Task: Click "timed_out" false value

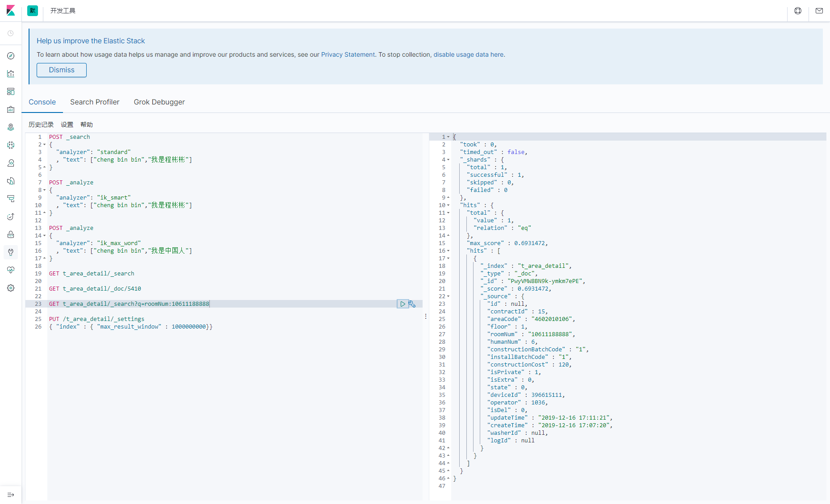Action: pyautogui.click(x=516, y=152)
